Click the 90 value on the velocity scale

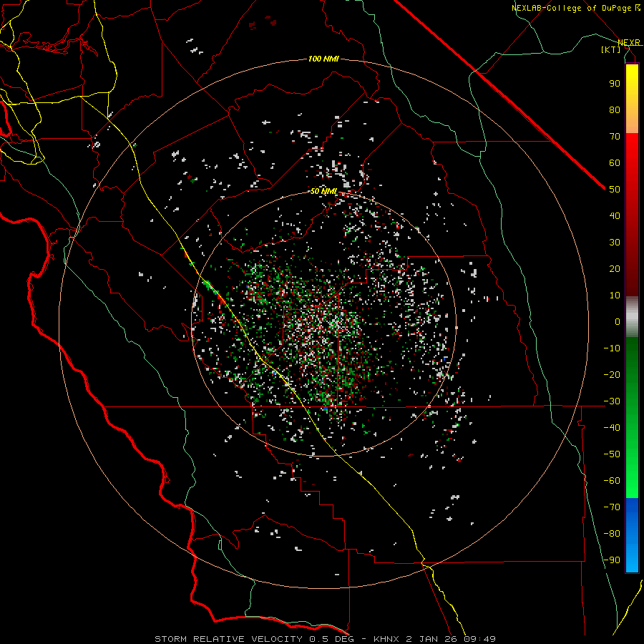[x=615, y=84]
